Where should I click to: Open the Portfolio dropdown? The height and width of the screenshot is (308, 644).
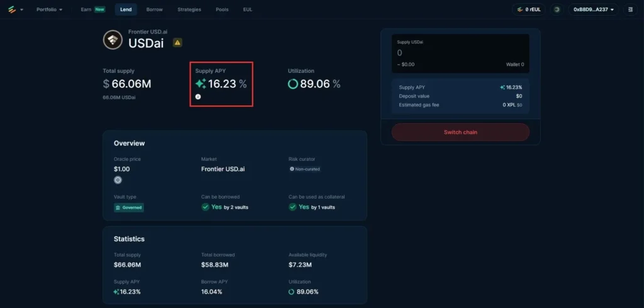point(49,9)
